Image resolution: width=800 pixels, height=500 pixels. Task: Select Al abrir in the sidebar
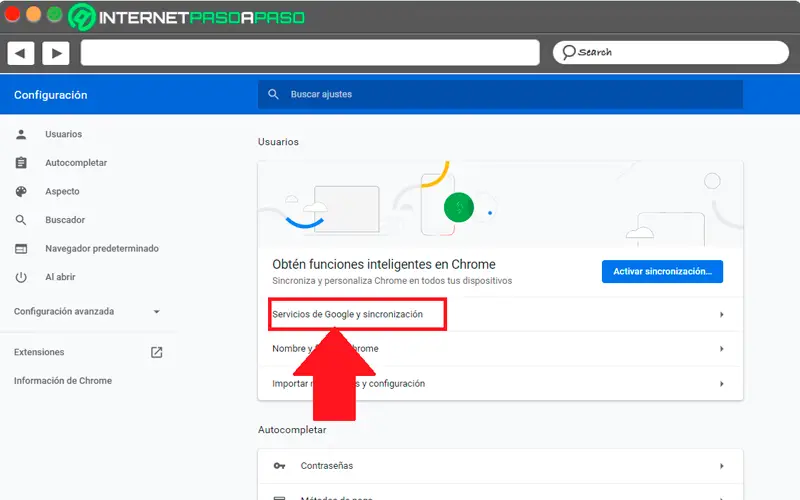60,277
